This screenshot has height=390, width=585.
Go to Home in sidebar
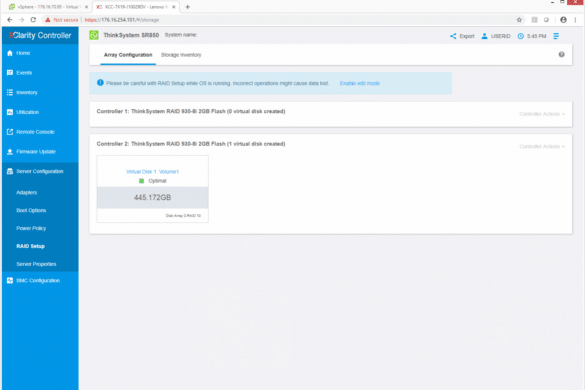23,53
